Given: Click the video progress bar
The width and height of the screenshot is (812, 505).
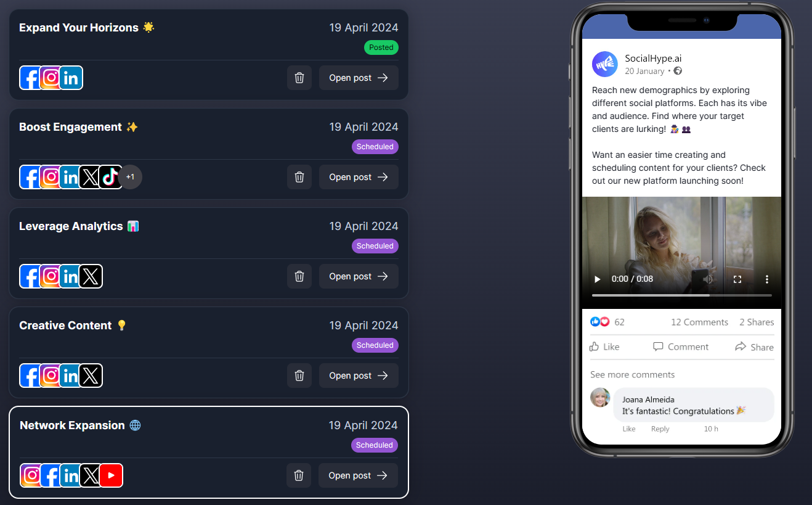Looking at the screenshot, I should click(x=682, y=295).
